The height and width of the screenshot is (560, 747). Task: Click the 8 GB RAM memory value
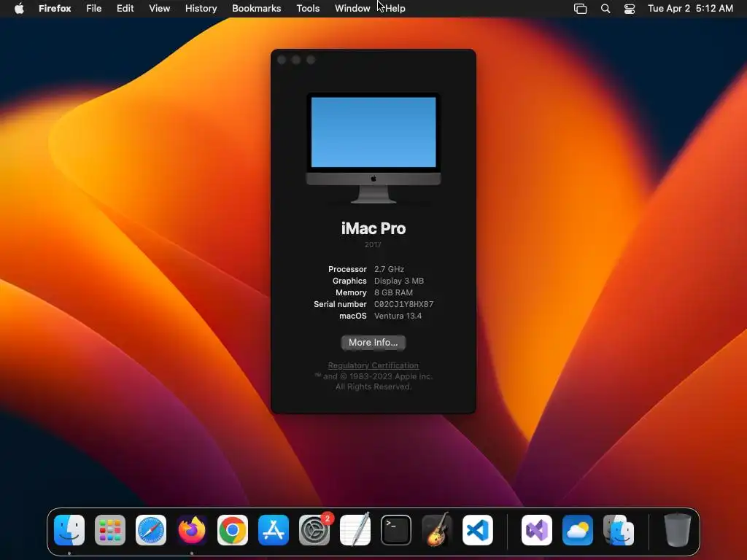(x=393, y=292)
